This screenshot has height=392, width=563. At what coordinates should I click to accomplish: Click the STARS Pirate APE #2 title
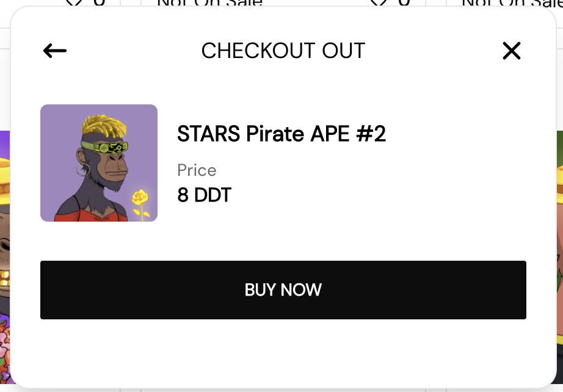pyautogui.click(x=281, y=134)
